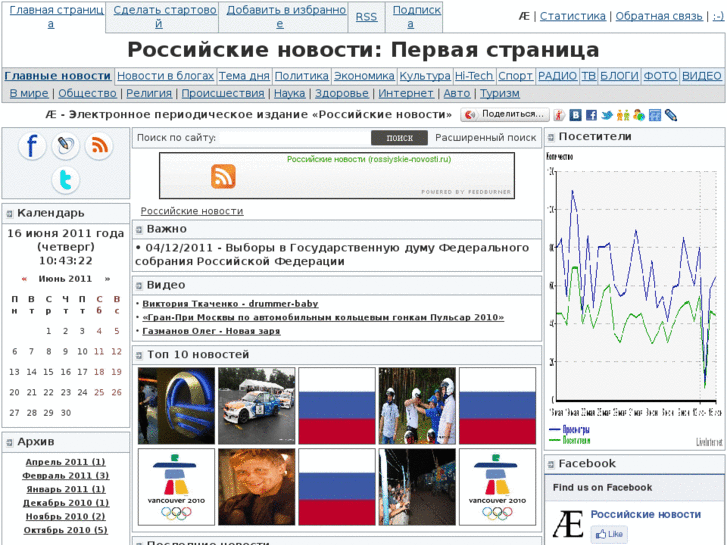Open archive Октябрь 2010 (5)

coord(65,530)
